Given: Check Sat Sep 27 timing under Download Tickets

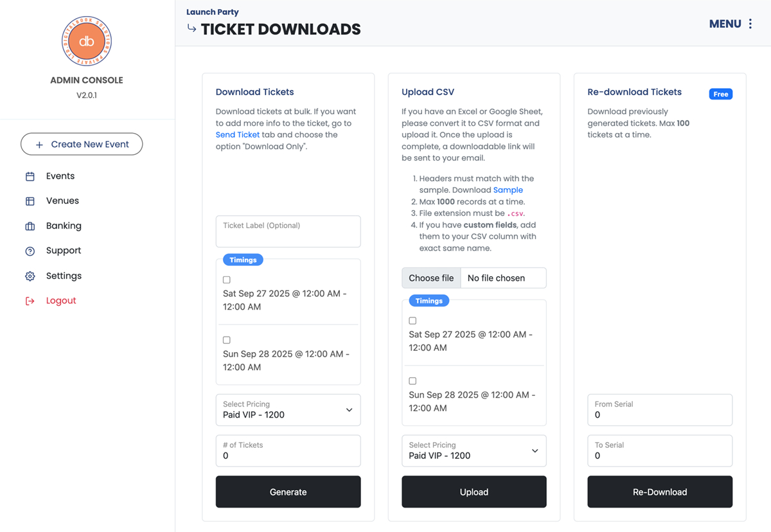Looking at the screenshot, I should pyautogui.click(x=227, y=280).
